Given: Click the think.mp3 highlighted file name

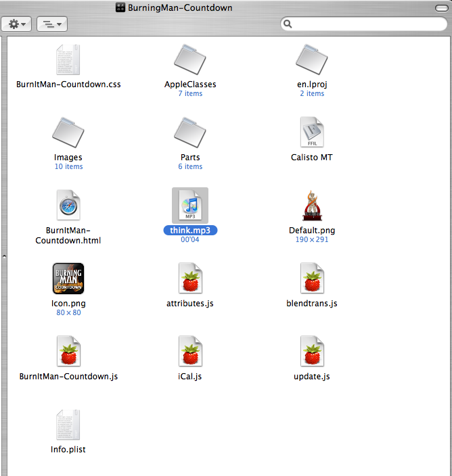Looking at the screenshot, I should tap(190, 230).
